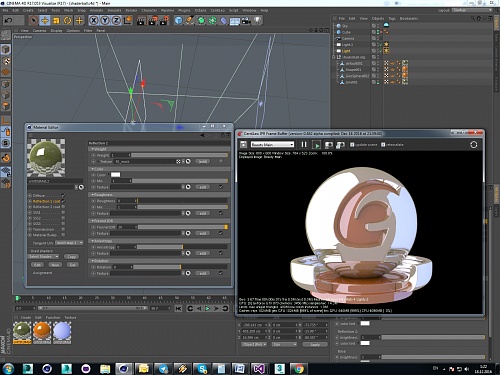Click the white Color swatch in Reflection
The width and height of the screenshot is (500, 375).
pyautogui.click(x=115, y=175)
